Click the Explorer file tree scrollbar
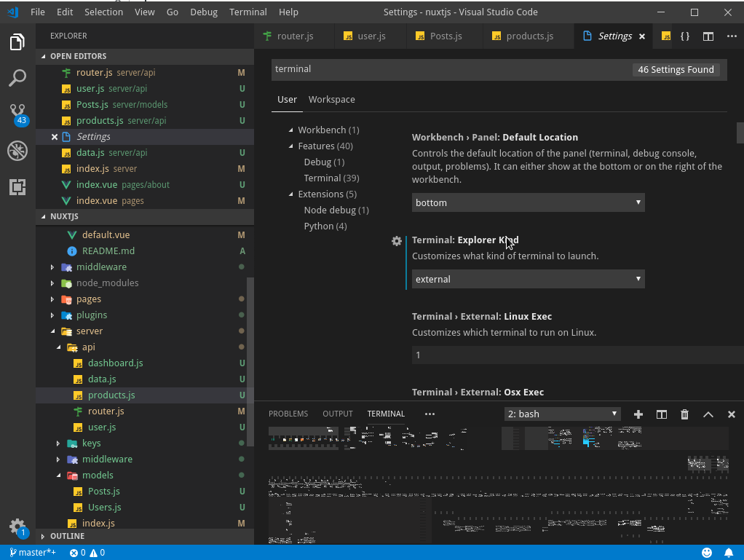 250,362
